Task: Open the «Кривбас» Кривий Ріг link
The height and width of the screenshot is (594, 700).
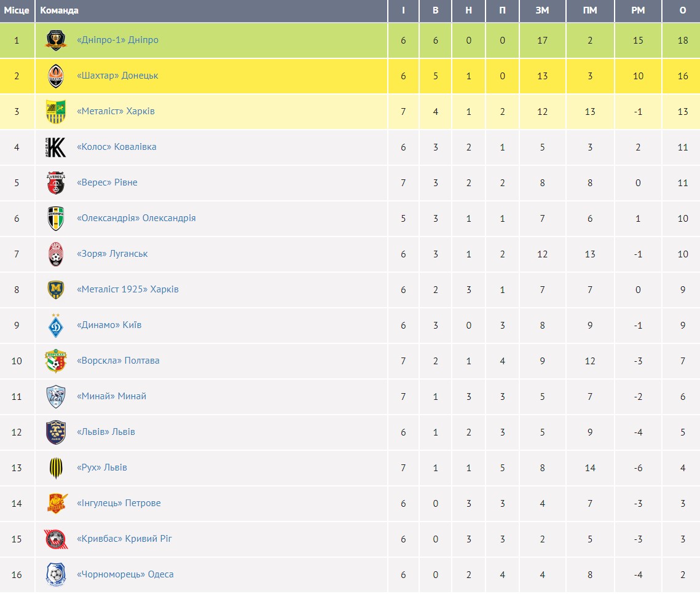Action: (124, 539)
